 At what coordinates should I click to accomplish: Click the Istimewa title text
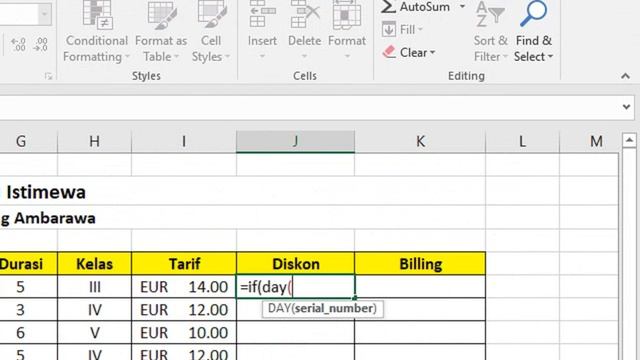[x=46, y=192]
